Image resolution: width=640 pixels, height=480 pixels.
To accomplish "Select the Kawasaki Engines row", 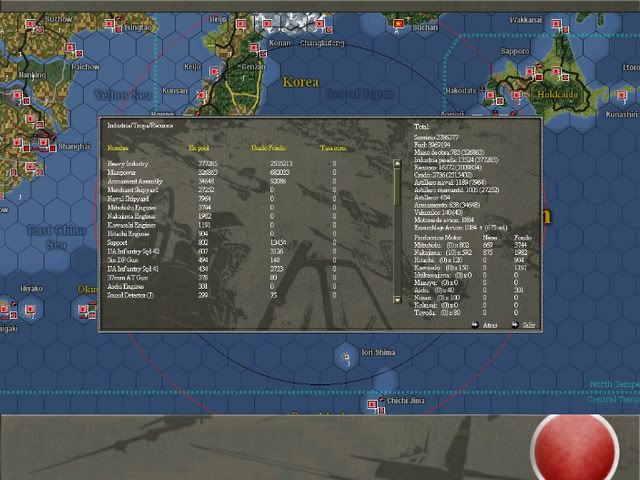I will (x=222, y=225).
